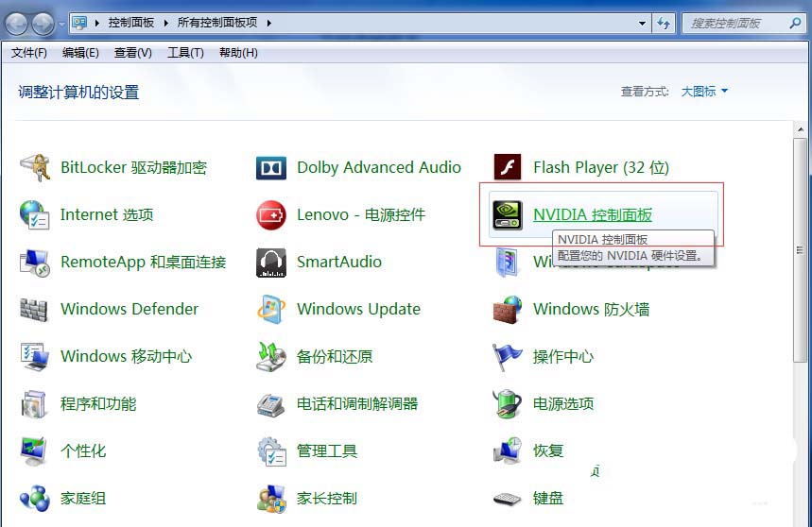Open the Windows Defender link text
This screenshot has width=812, height=527.
point(130,309)
